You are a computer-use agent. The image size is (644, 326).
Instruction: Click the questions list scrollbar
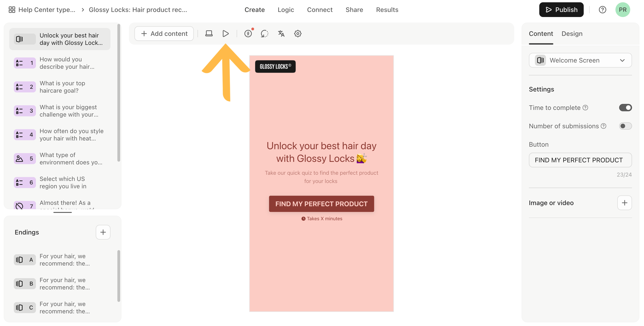click(119, 92)
